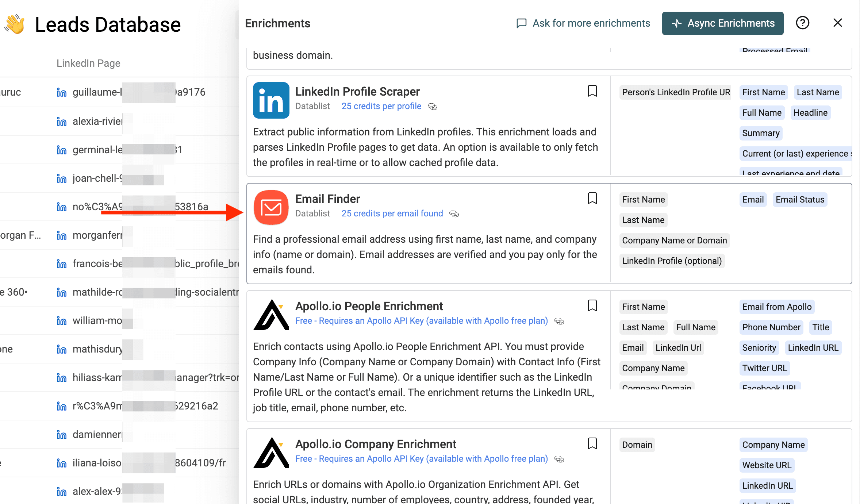
Task: Click the LinkedIn Page column header
Action: click(x=88, y=63)
